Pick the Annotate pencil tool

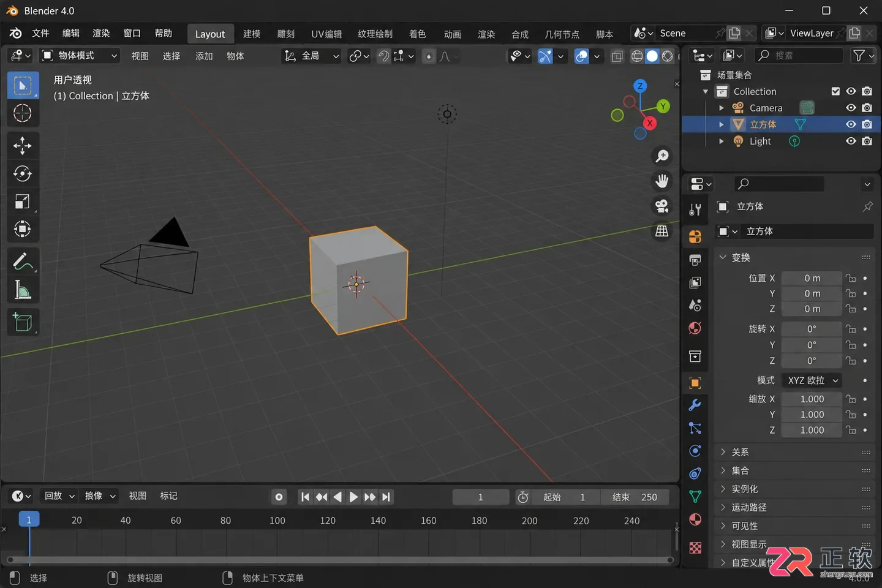pos(23,262)
